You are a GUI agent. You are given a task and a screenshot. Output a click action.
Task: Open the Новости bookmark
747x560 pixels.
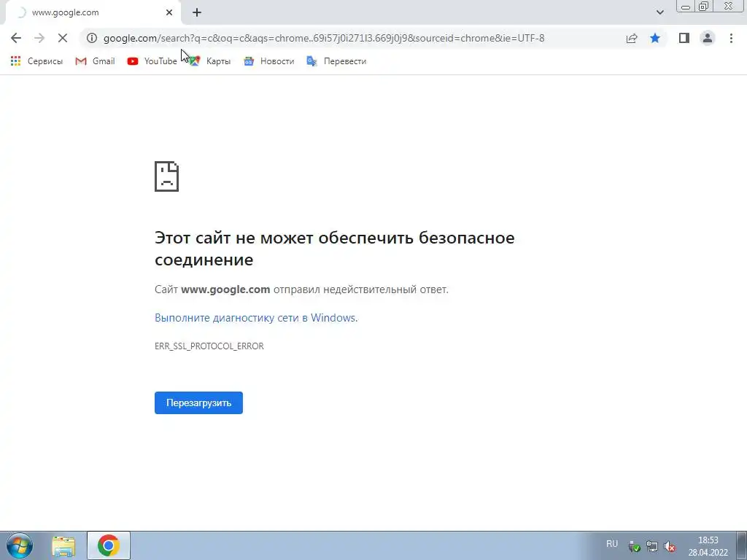click(x=269, y=61)
